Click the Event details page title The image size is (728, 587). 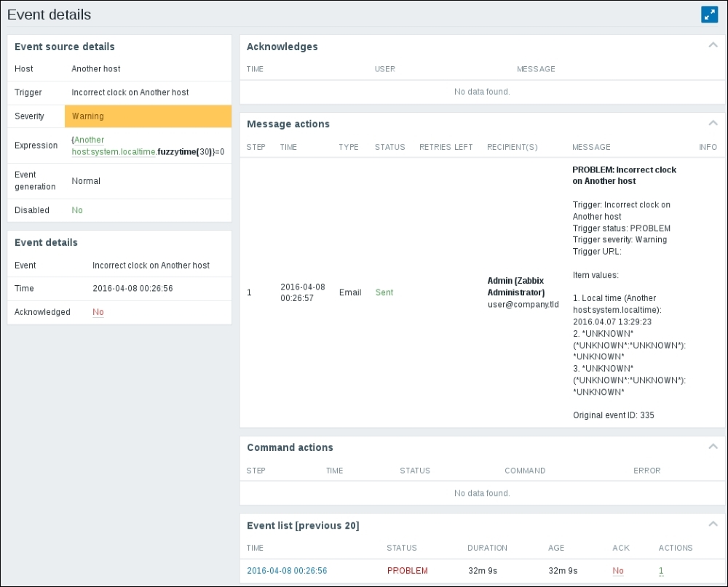click(x=49, y=14)
